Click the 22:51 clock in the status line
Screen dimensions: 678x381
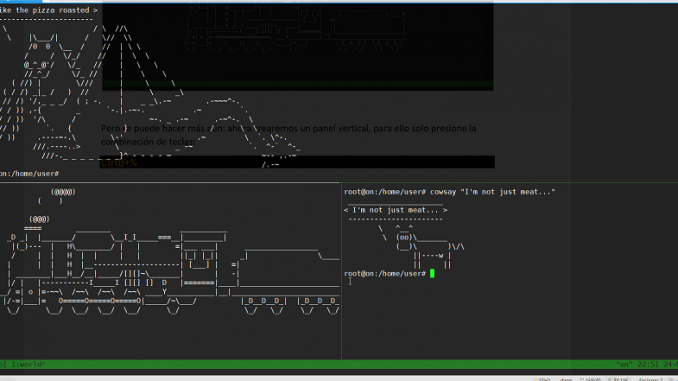coord(647,365)
